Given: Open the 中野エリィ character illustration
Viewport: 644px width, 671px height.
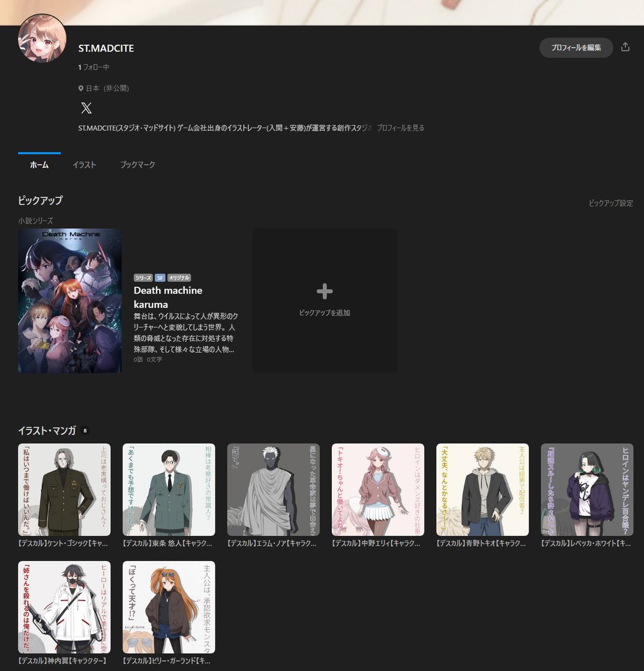Looking at the screenshot, I should 378,489.
